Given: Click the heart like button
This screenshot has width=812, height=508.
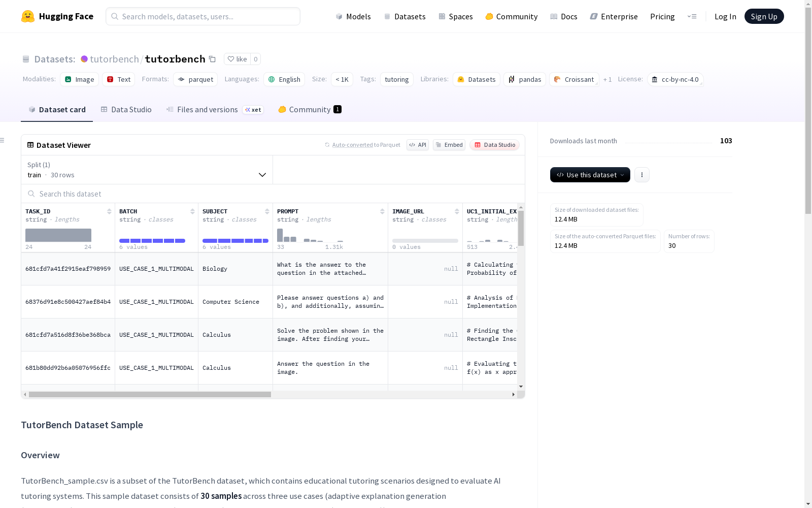Looking at the screenshot, I should (x=237, y=59).
